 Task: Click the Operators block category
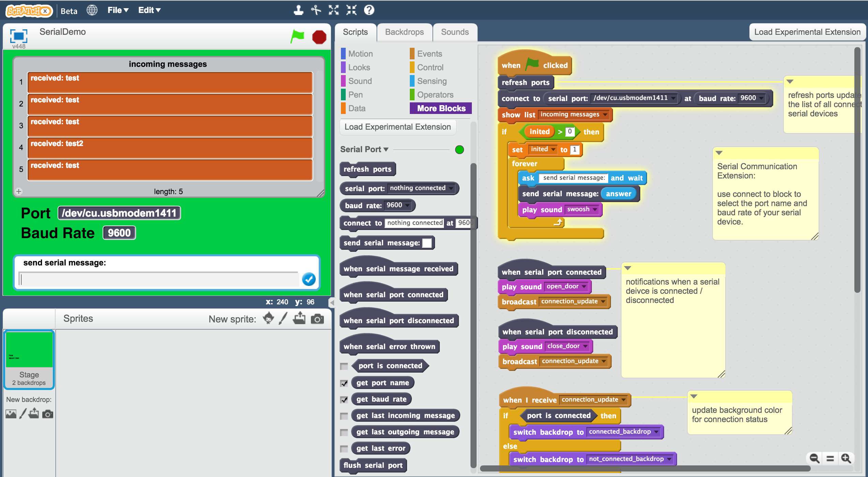pyautogui.click(x=432, y=95)
